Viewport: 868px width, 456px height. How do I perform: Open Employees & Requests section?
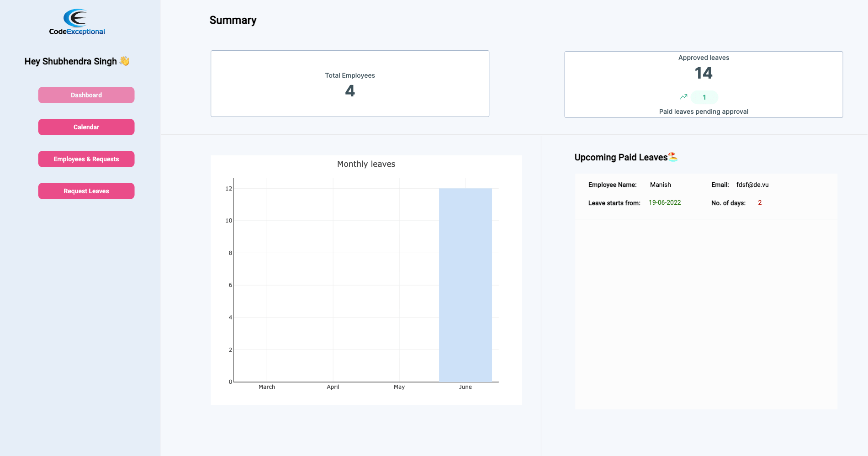click(86, 159)
